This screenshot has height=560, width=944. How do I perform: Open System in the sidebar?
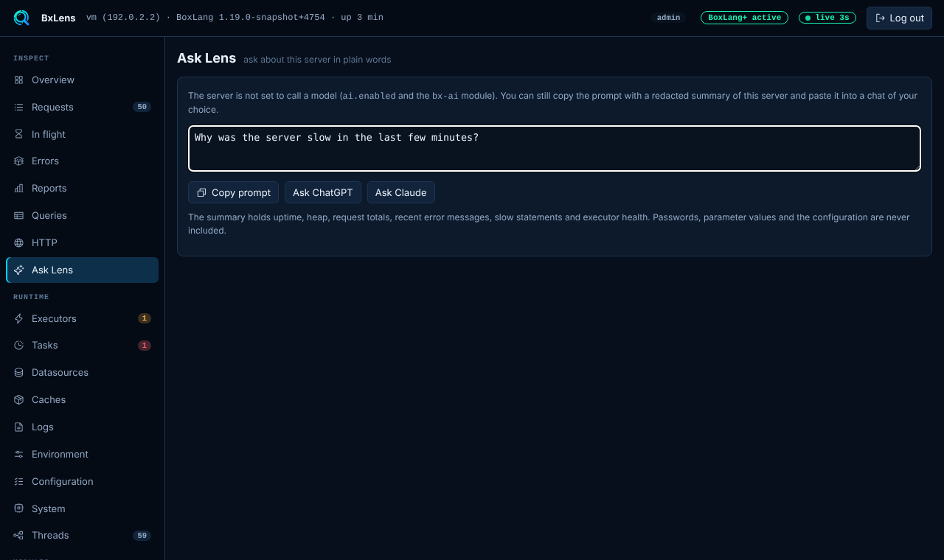pyautogui.click(x=82, y=508)
